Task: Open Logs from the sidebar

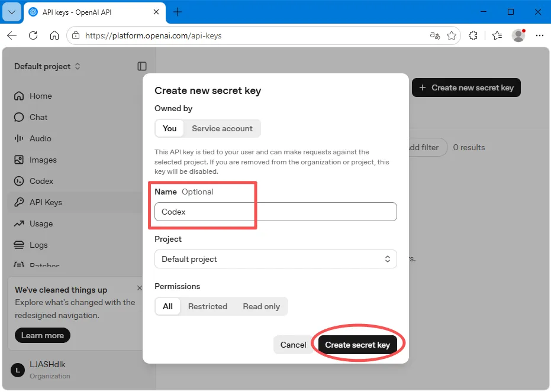Action: pos(31,245)
